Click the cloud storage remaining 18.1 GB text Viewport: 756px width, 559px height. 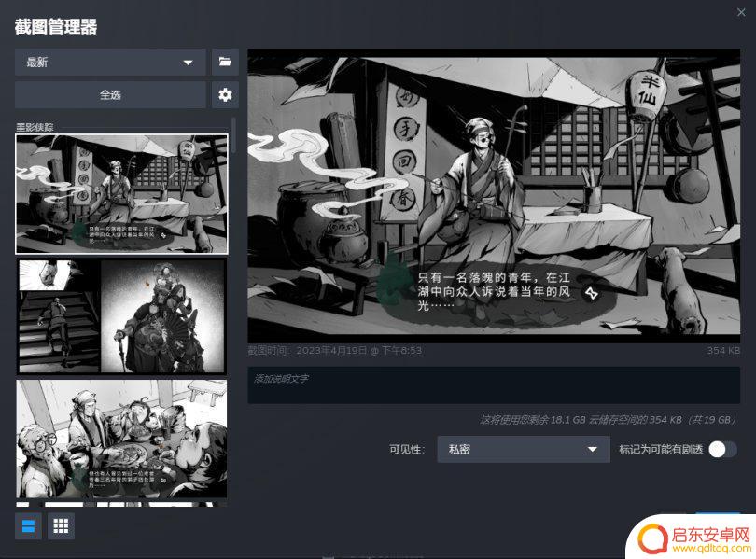609,420
